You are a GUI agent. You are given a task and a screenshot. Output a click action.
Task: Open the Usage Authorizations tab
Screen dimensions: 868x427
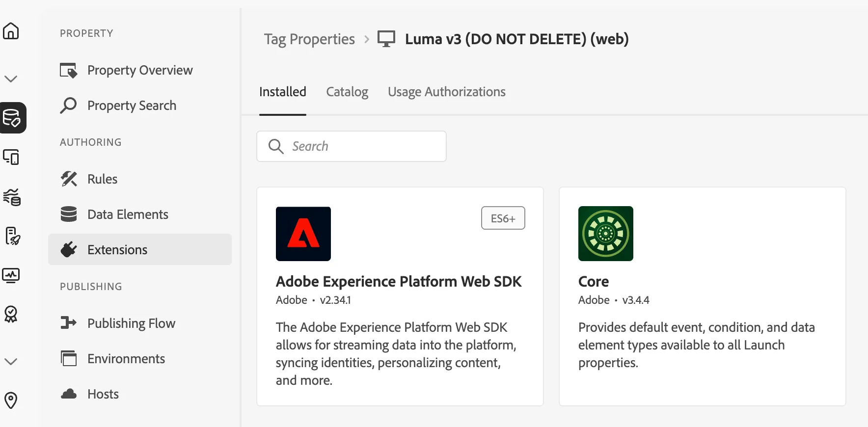click(447, 92)
